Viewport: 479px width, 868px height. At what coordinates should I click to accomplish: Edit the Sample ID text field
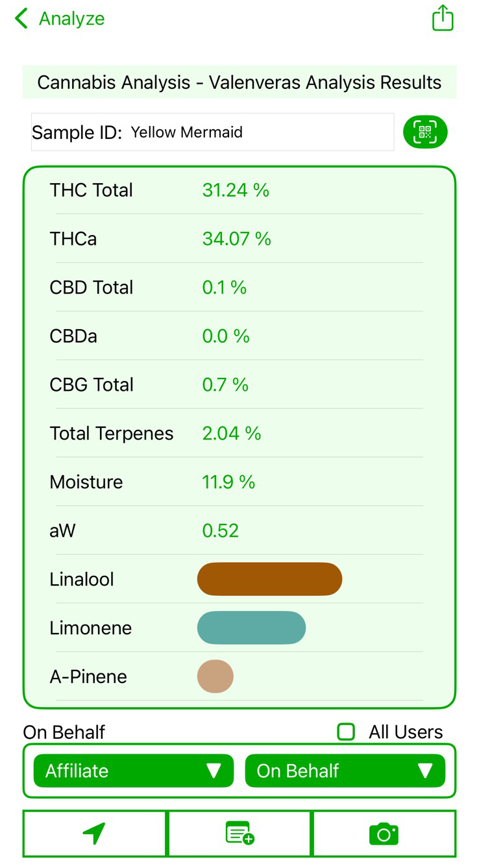pos(260,132)
